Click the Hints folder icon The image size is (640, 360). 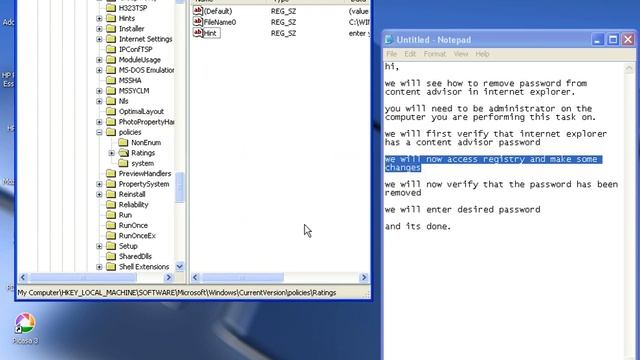[111, 18]
